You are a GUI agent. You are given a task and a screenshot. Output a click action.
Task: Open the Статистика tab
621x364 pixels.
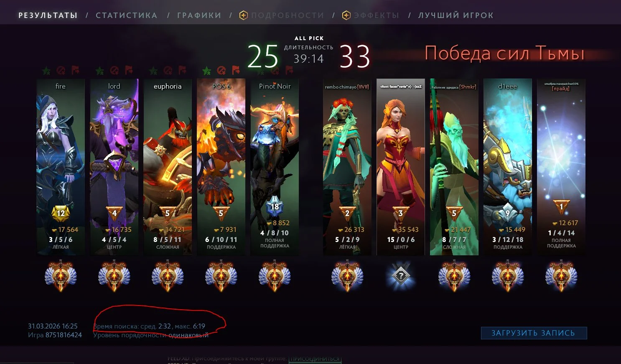127,15
